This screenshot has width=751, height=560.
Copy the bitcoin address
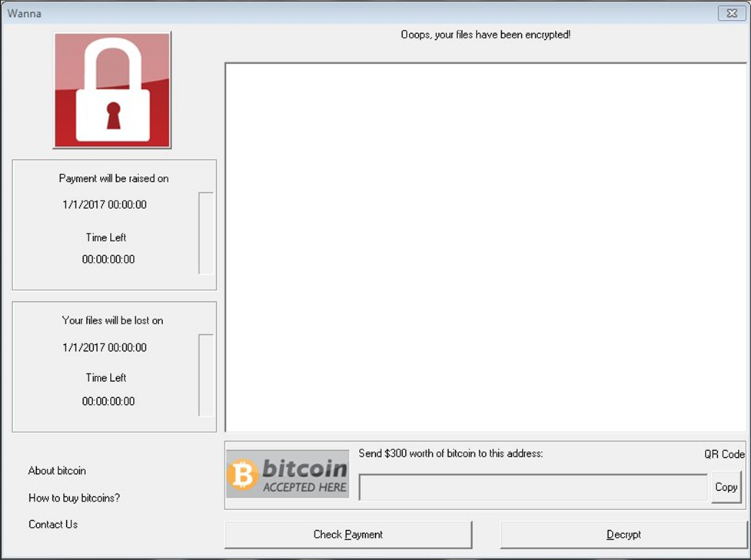click(x=726, y=487)
